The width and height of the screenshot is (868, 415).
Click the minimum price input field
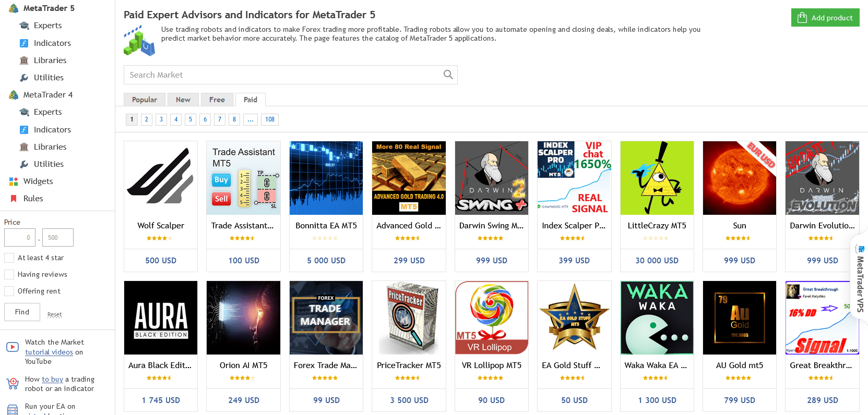[x=20, y=237]
